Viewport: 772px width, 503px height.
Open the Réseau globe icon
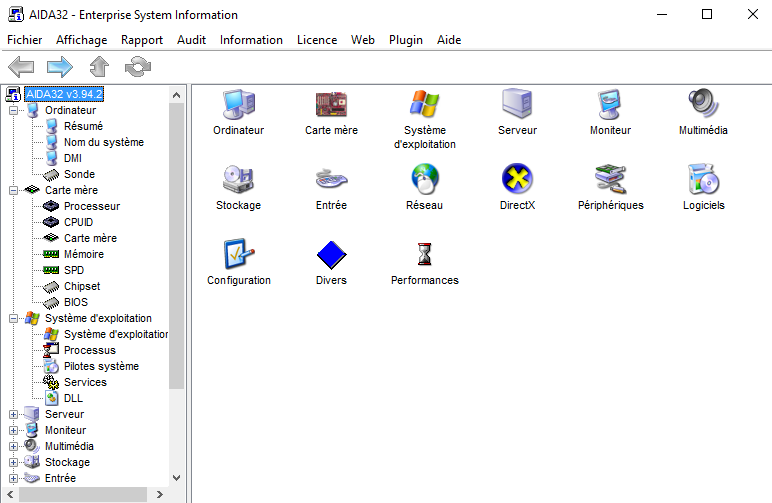pos(424,179)
